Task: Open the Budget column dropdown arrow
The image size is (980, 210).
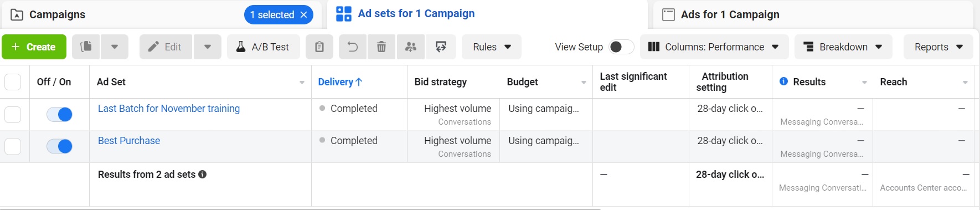Action: click(x=584, y=83)
